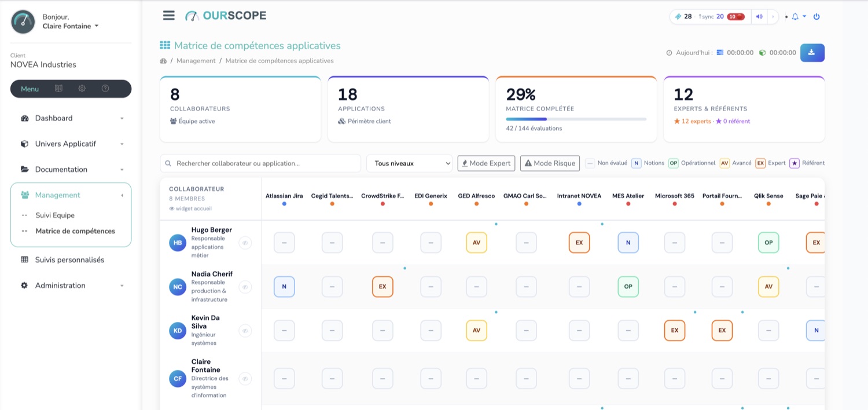Click the blue task-list timer icon
This screenshot has width=868, height=410.
(x=720, y=53)
